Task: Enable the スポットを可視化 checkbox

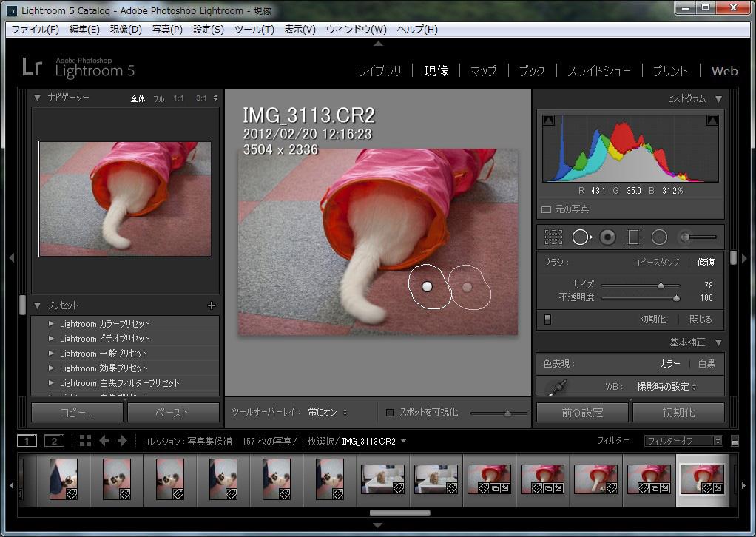Action: pyautogui.click(x=390, y=412)
